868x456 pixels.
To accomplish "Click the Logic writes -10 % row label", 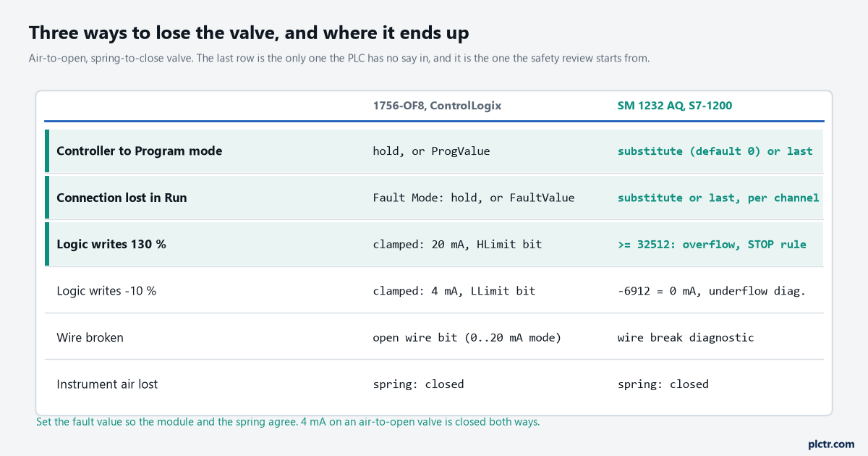I will point(106,290).
